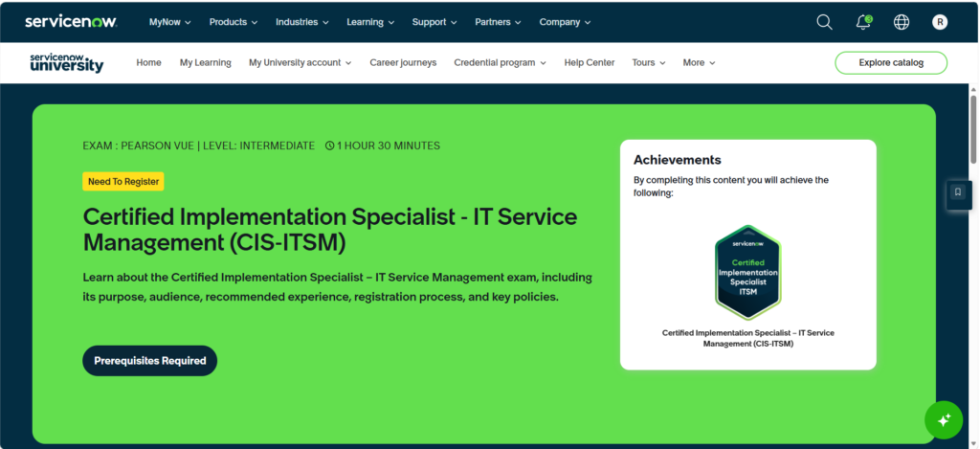Open My Learning
This screenshot has width=980, height=449.
206,62
